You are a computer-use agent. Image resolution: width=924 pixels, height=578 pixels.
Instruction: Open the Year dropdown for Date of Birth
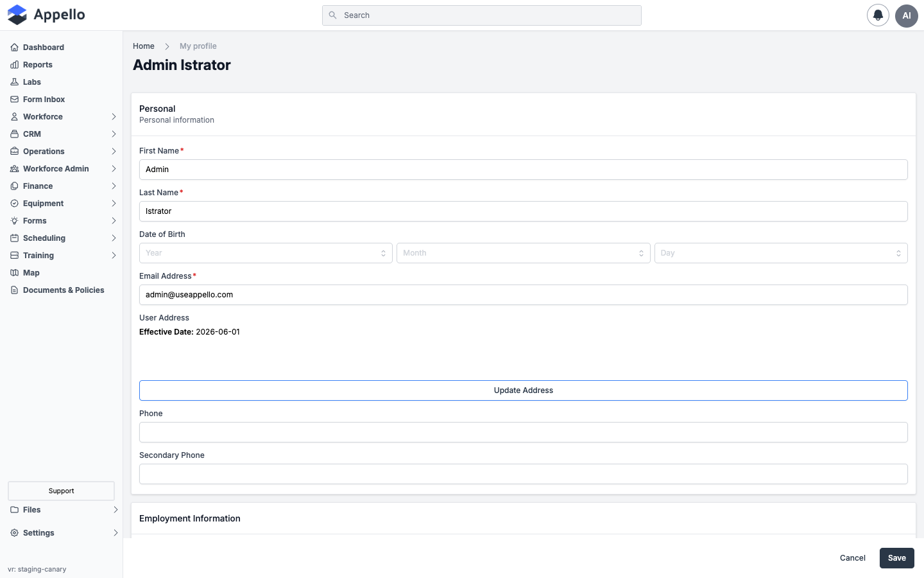(266, 253)
